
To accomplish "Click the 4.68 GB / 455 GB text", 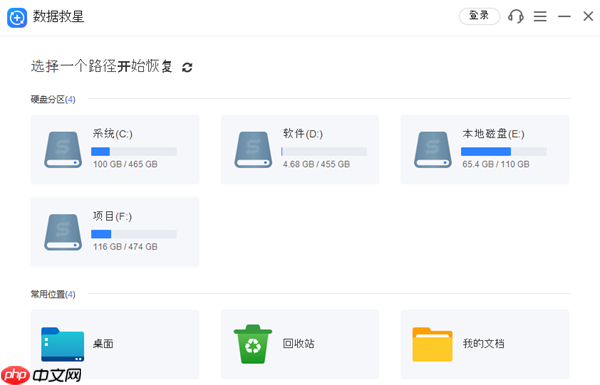I will tap(316, 164).
